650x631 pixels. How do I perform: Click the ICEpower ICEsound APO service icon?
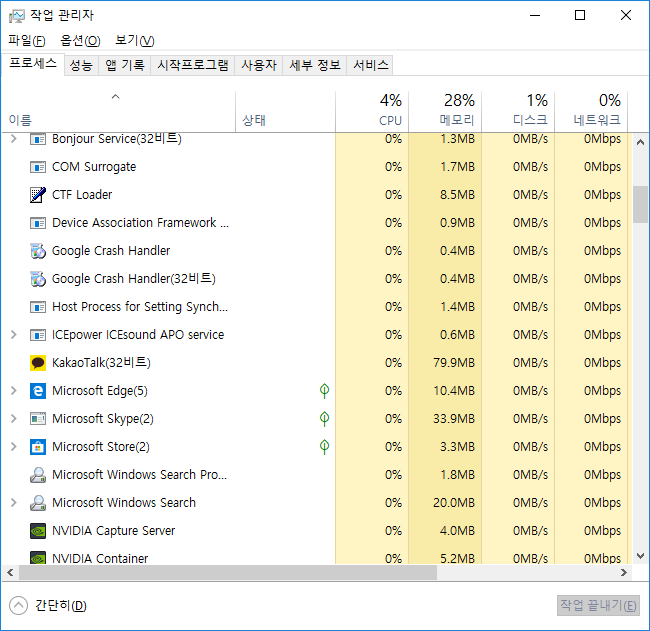38,335
